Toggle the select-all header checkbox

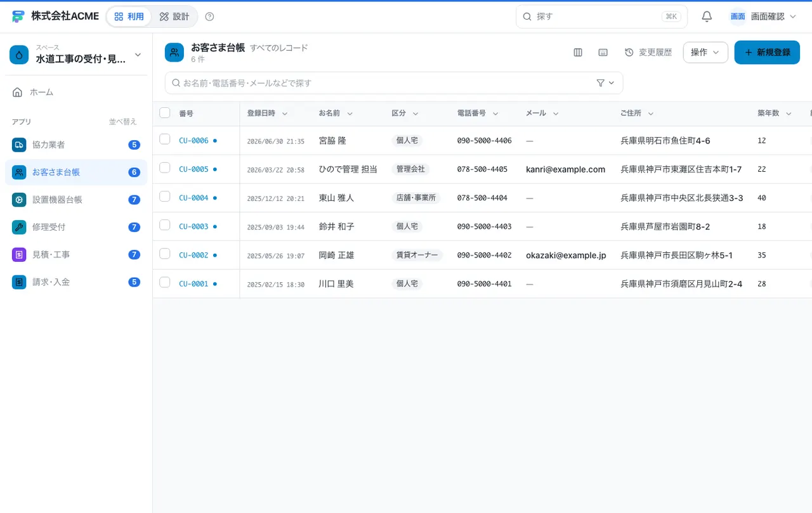[165, 113]
